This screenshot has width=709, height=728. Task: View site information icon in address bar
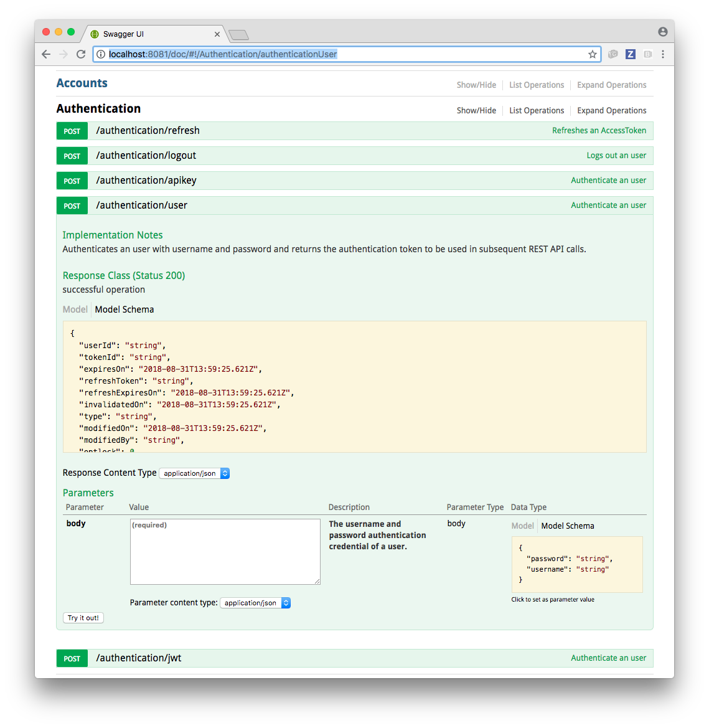[101, 54]
